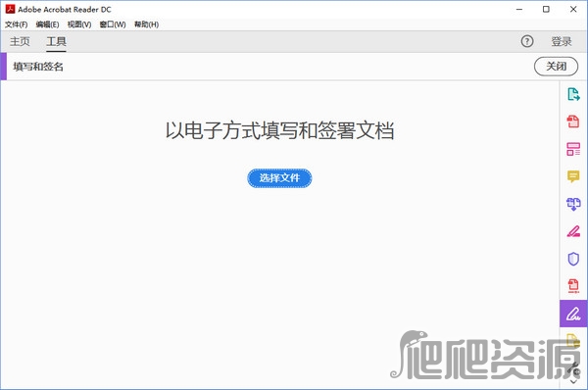The width and height of the screenshot is (588, 390).
Task: Click the Adobe Acrobat logo in title bar
Action: (10, 9)
